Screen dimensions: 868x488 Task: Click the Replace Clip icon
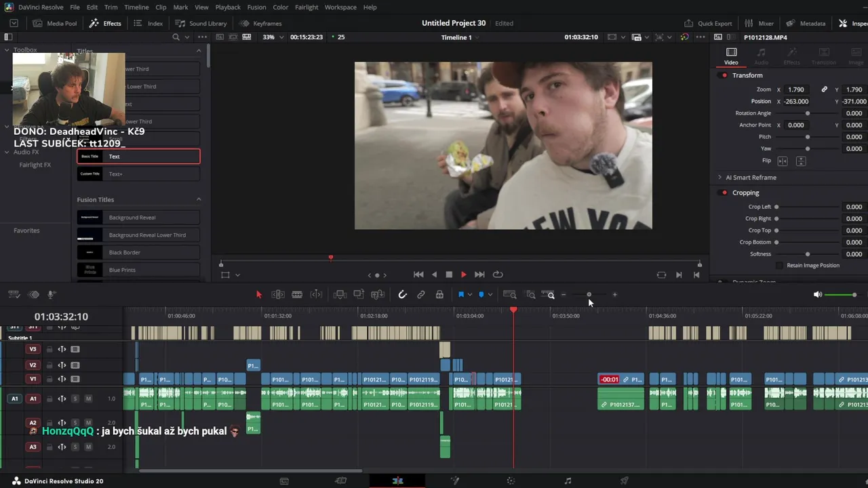pyautogui.click(x=378, y=295)
